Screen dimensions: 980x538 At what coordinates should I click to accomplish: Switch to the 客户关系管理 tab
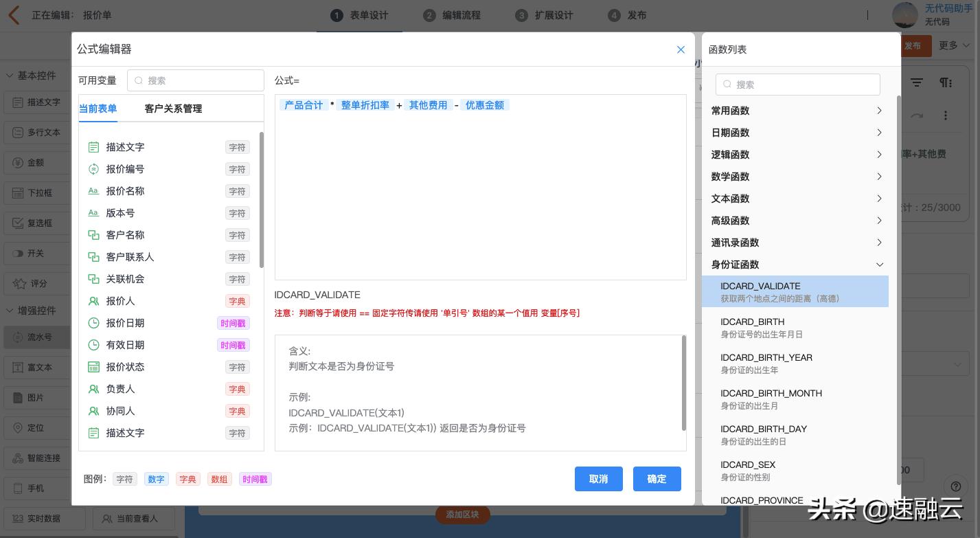(173, 109)
